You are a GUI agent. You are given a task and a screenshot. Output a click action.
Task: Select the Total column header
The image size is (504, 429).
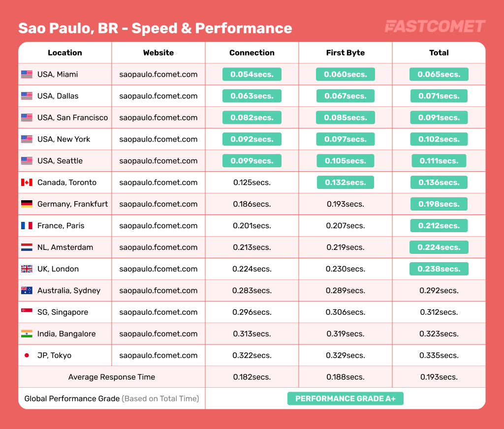(439, 53)
